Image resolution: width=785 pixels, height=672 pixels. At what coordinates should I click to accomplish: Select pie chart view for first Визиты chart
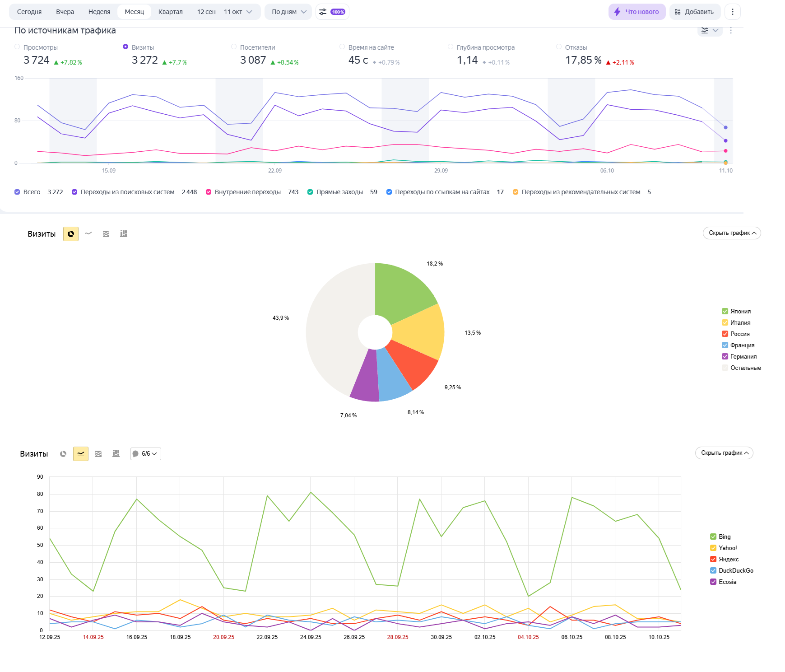click(71, 234)
